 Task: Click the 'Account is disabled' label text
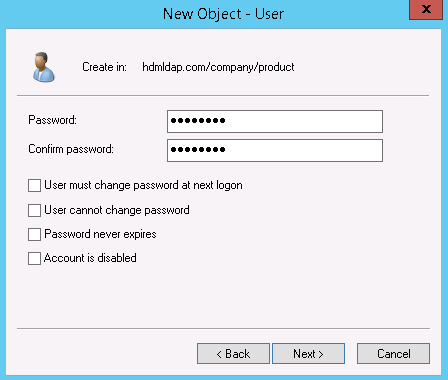coord(90,258)
